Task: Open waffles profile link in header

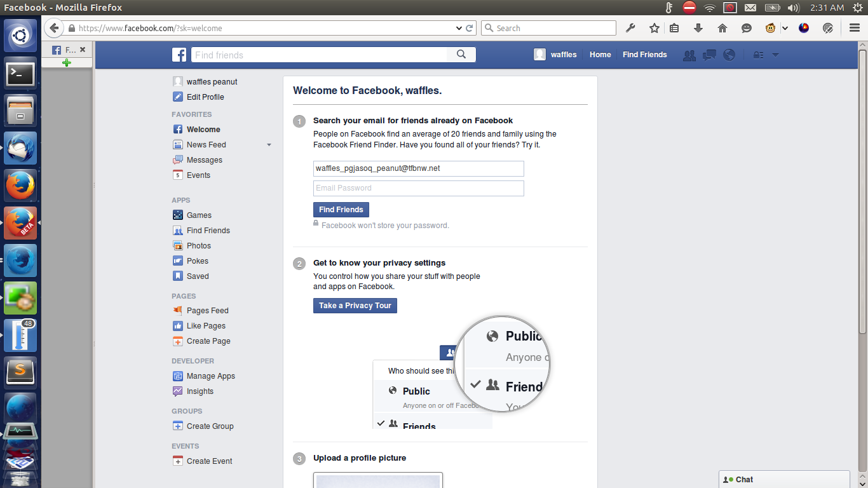Action: (564, 55)
